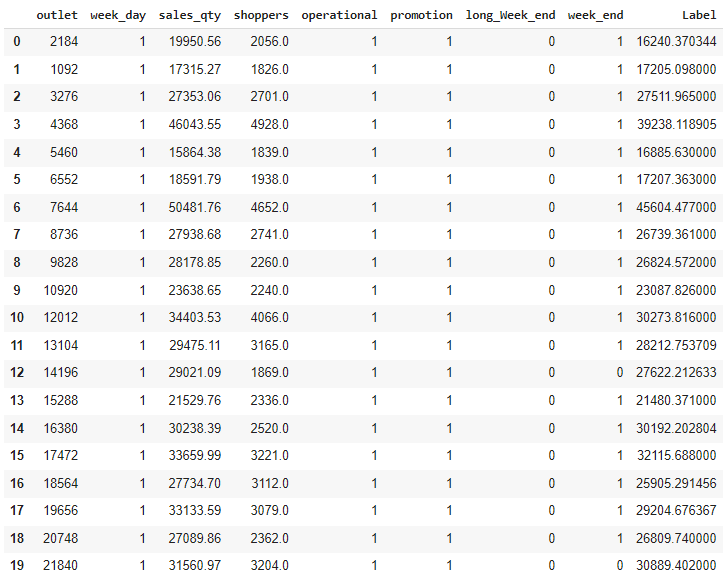The width and height of the screenshot is (728, 582).
Task: Click row index 15
Action: (x=17, y=455)
